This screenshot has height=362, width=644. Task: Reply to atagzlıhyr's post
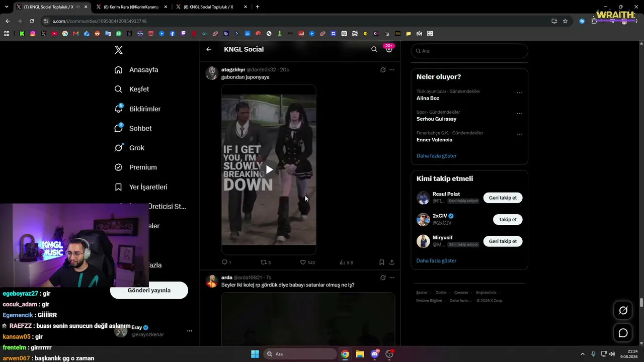(x=226, y=262)
